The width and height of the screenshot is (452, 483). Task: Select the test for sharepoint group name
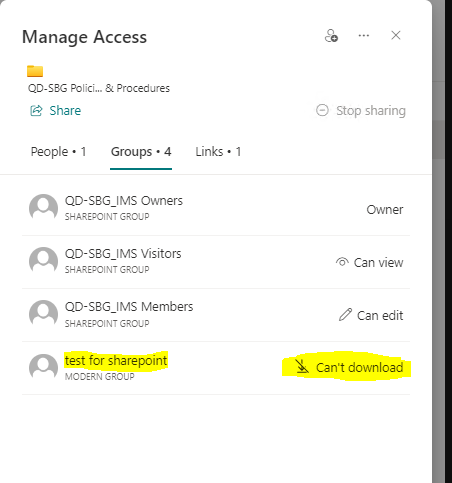click(x=116, y=360)
